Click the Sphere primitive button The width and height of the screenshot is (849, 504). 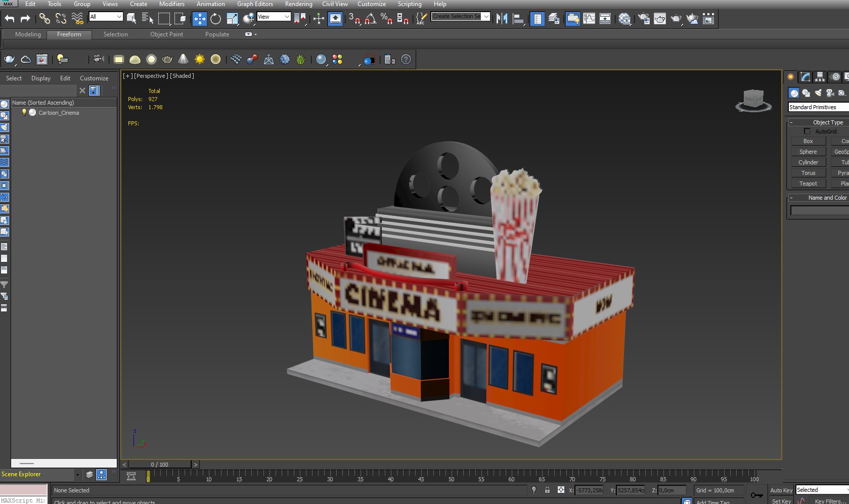807,151
